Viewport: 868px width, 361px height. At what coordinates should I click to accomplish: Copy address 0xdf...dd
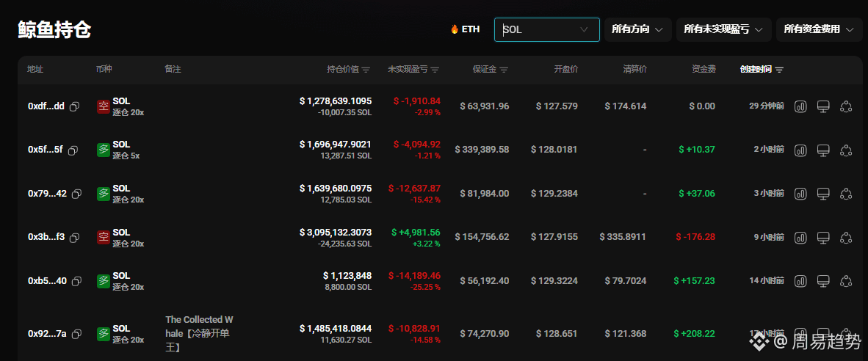[75, 106]
